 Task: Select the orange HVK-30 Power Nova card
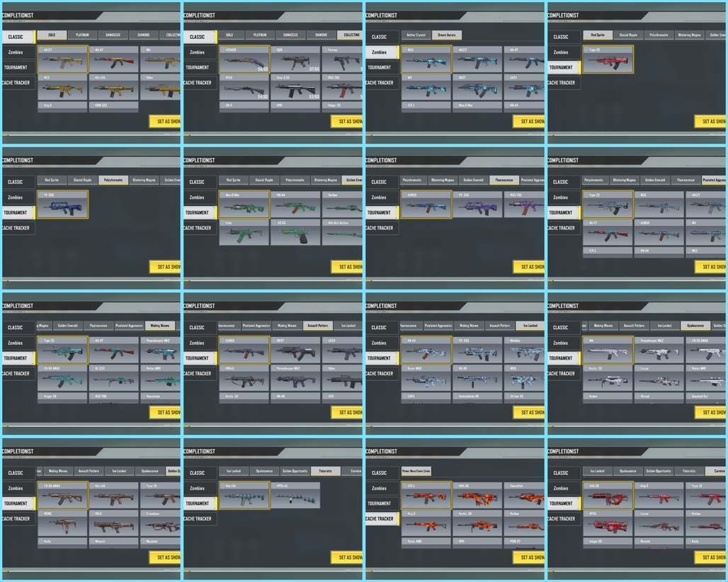click(x=477, y=496)
